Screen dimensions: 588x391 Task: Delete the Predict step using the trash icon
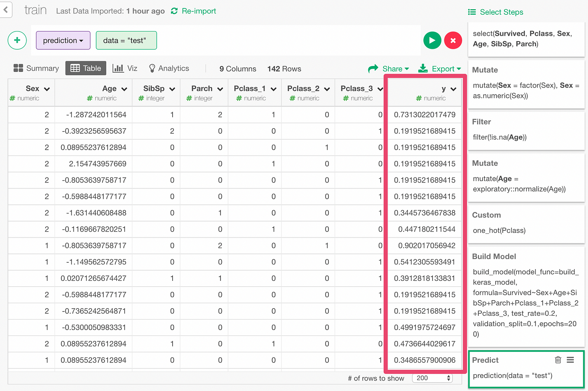pos(558,360)
